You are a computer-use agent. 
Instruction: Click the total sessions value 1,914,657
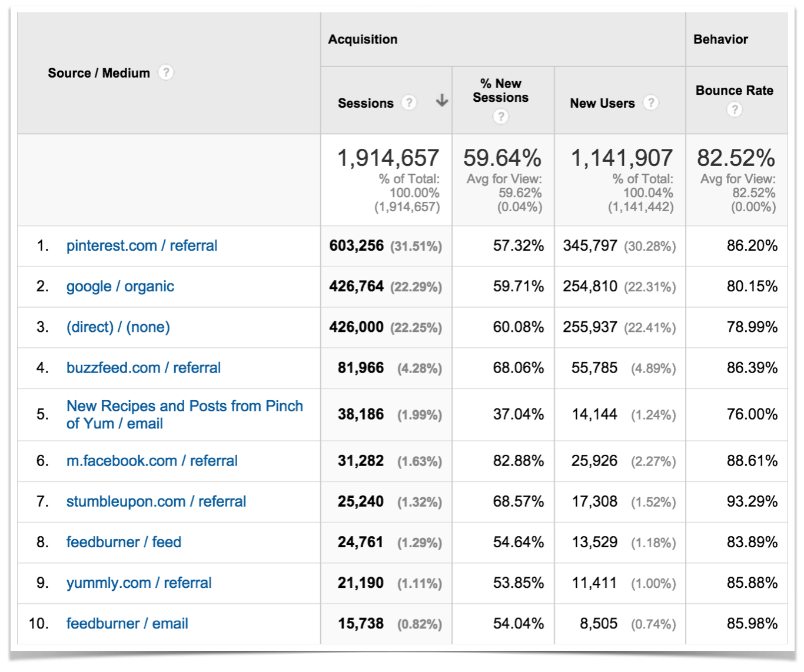click(388, 157)
